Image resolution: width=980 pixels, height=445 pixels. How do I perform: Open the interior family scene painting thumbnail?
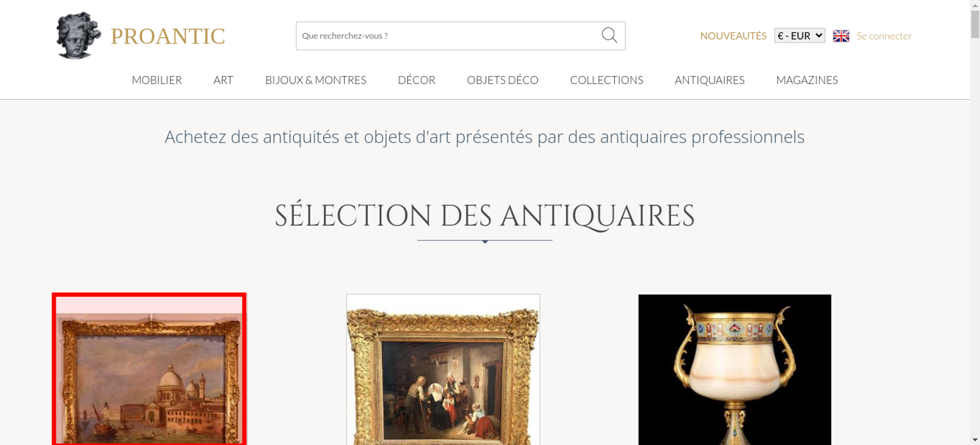[443, 370]
